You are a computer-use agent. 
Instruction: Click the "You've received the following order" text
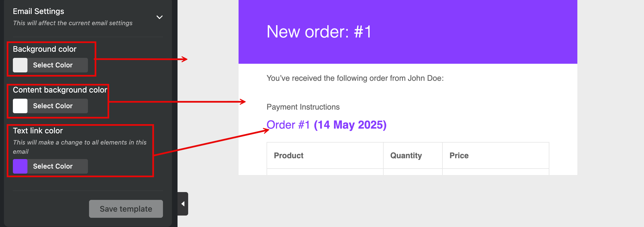coord(355,78)
